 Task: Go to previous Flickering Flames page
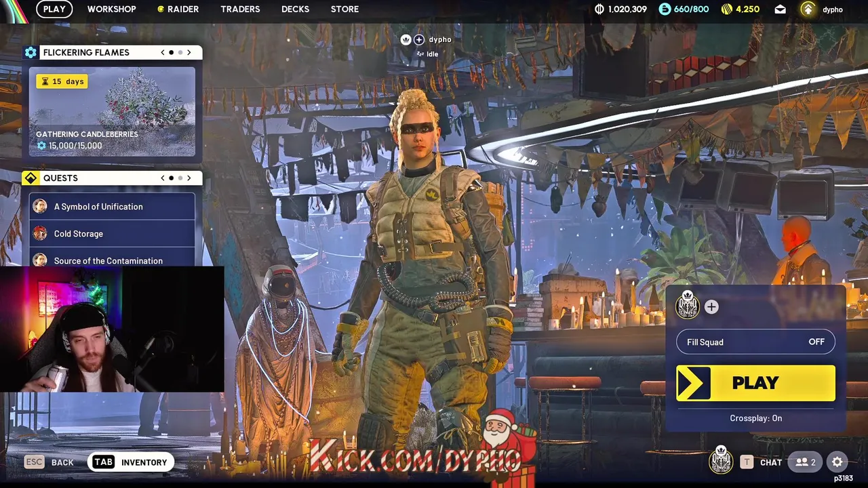163,52
